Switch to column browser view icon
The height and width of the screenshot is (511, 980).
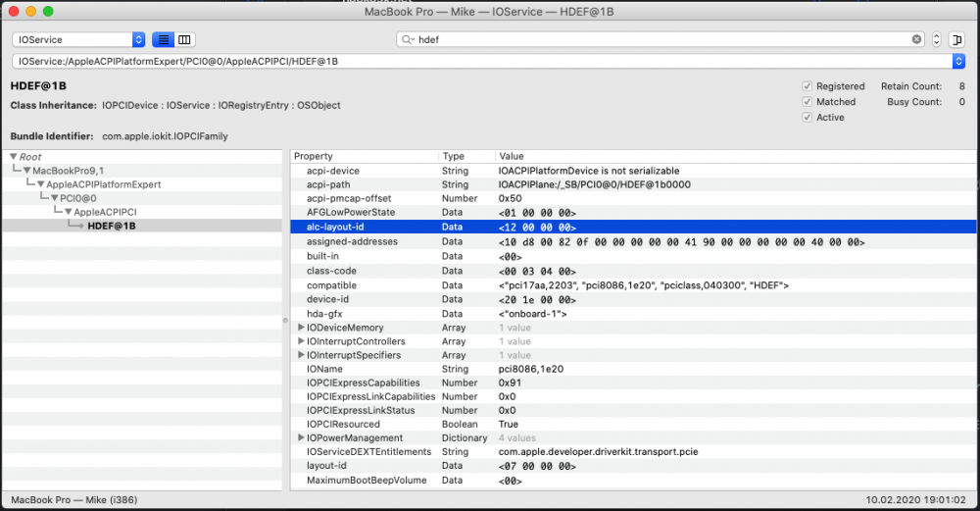tap(184, 39)
